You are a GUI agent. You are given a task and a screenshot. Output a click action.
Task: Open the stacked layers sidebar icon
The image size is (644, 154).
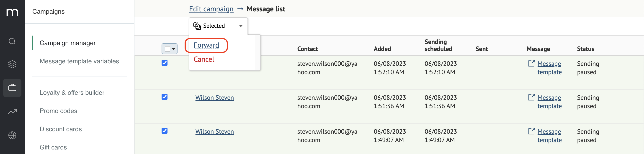tap(12, 64)
